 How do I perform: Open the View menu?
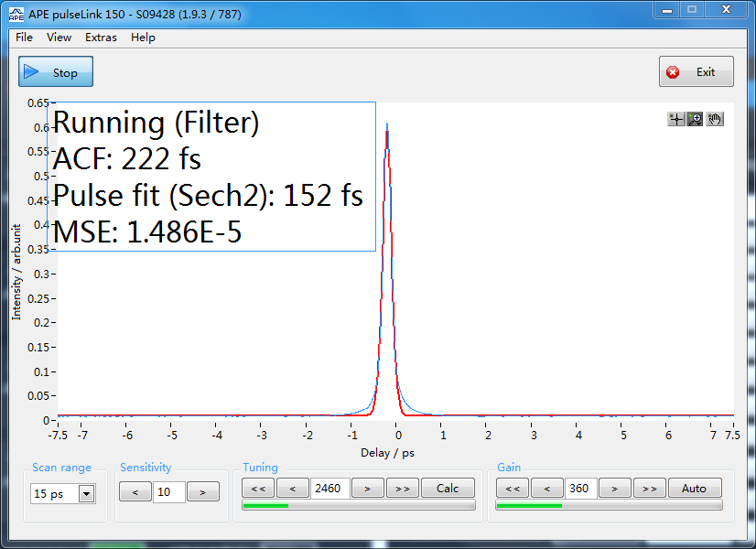click(59, 38)
